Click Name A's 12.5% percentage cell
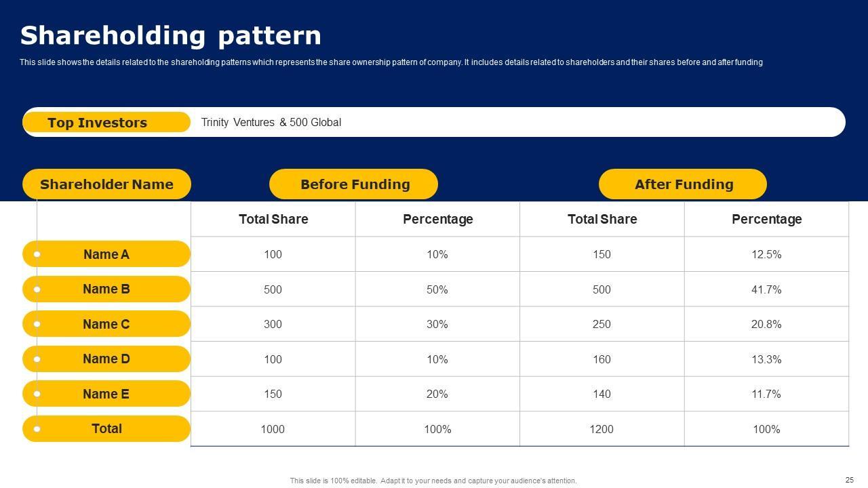 coord(766,254)
